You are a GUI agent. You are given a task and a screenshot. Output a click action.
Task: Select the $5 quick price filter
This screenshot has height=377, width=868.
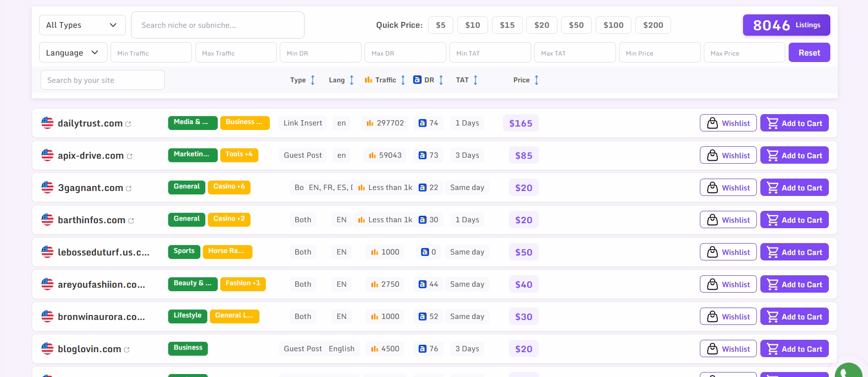440,25
